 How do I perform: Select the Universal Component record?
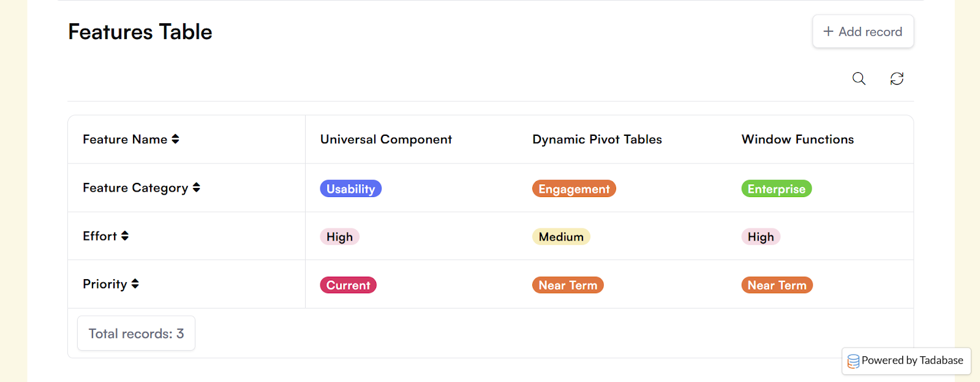tap(386, 140)
